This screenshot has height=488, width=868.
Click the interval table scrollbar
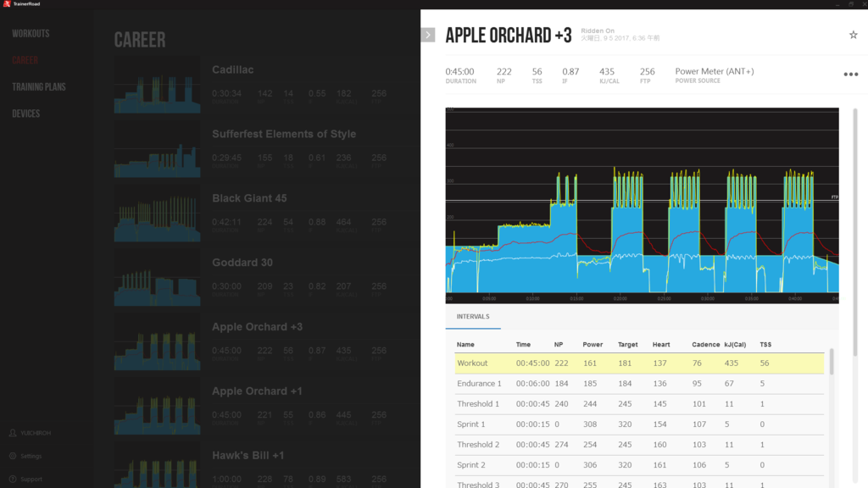[831, 362]
